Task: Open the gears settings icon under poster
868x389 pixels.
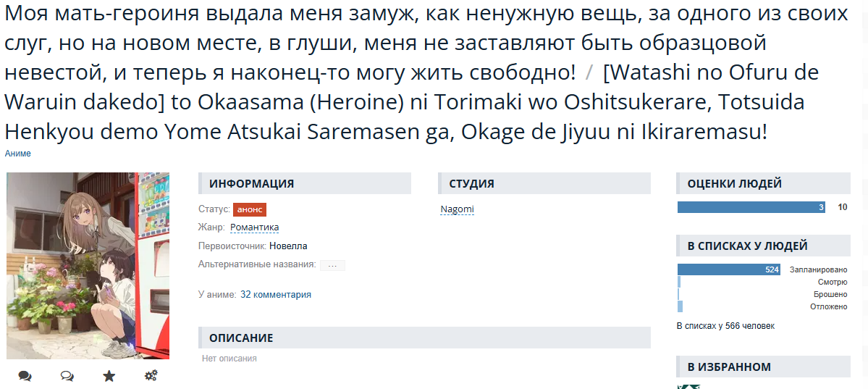Action: click(151, 376)
